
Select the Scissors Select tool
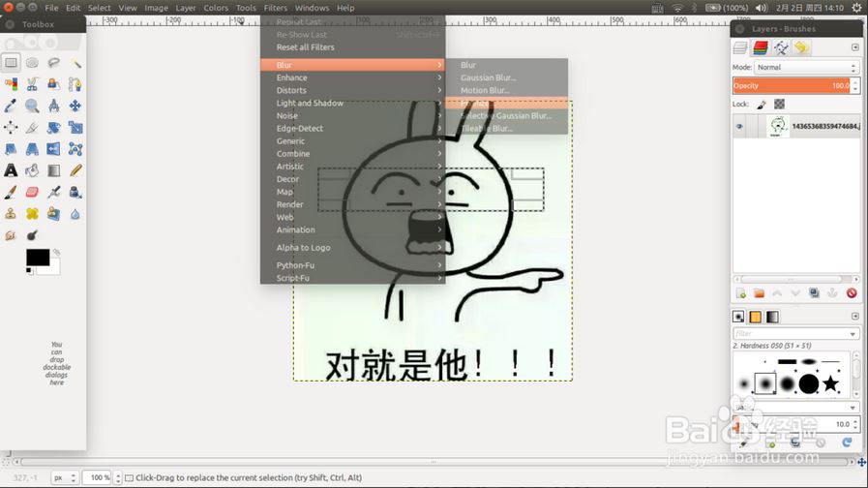pos(32,84)
